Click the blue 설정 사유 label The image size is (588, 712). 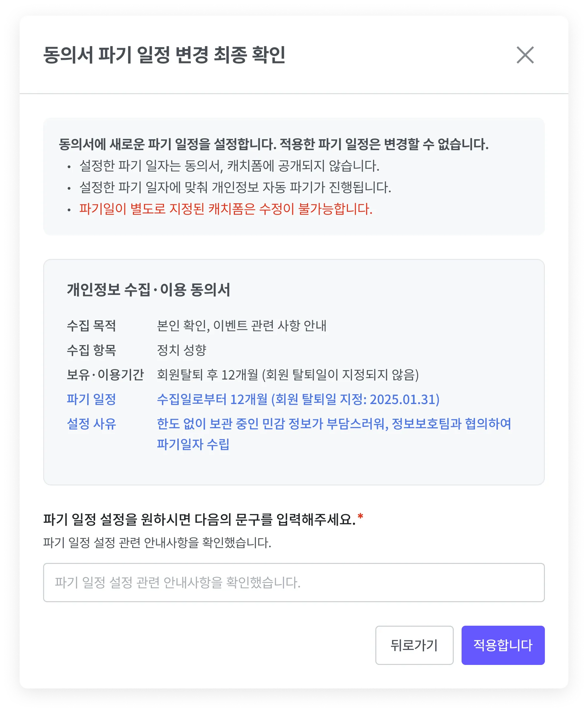[x=91, y=424]
